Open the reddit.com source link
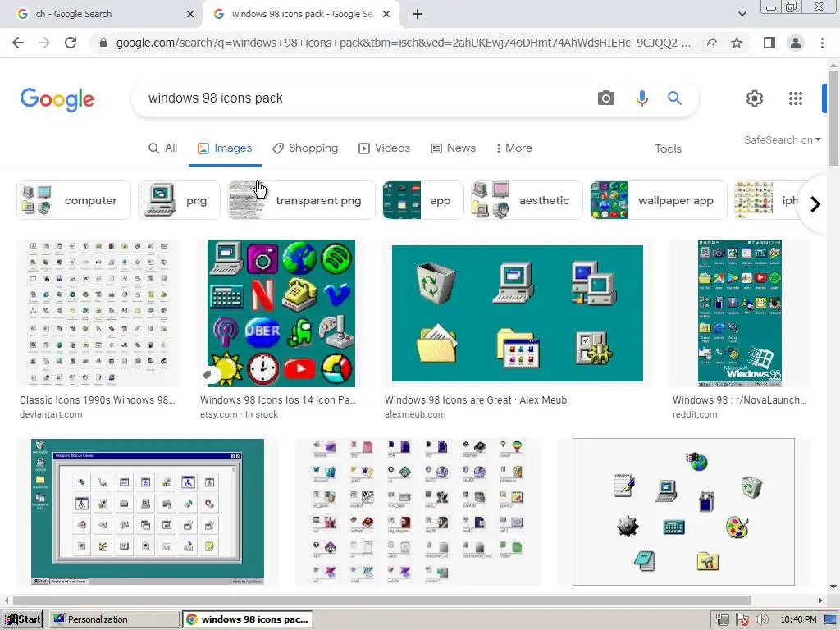 [695, 414]
